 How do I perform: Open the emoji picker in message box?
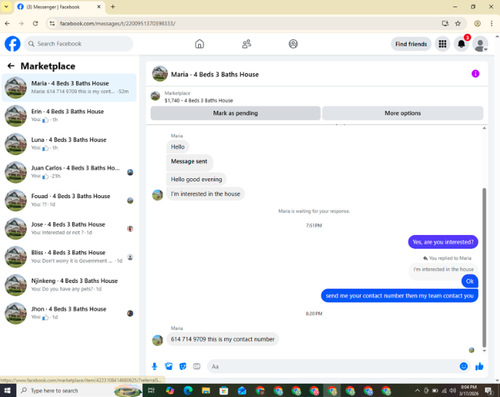pyautogui.click(x=463, y=366)
